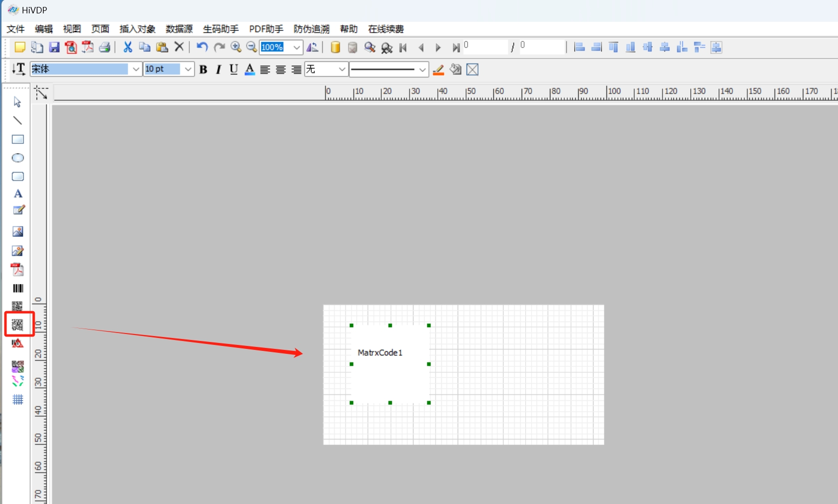Toggle italic text formatting

pos(218,69)
